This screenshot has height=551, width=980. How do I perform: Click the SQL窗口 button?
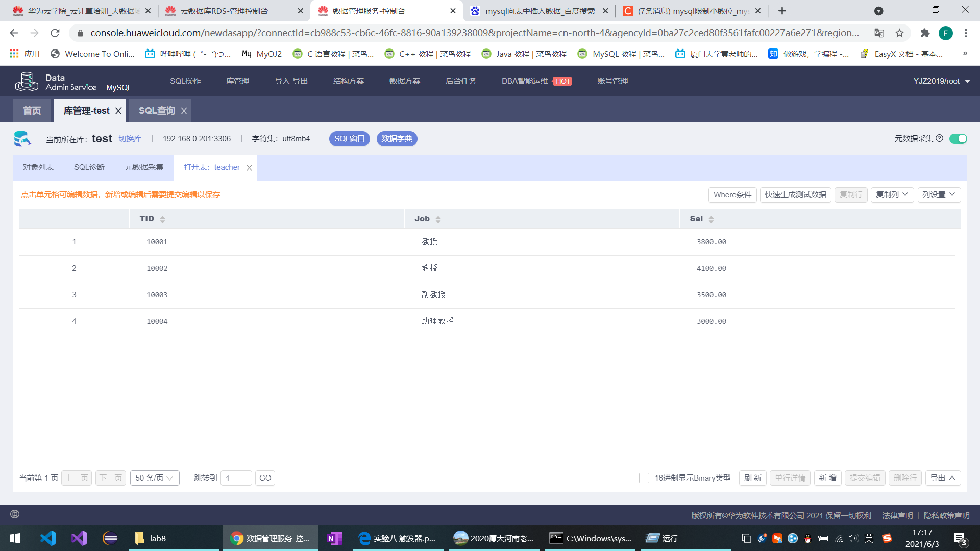coord(349,139)
